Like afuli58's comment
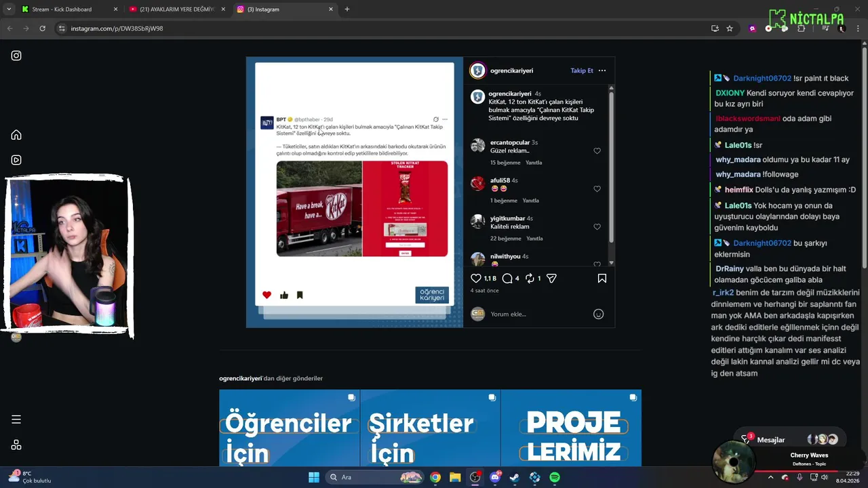 pos(597,189)
